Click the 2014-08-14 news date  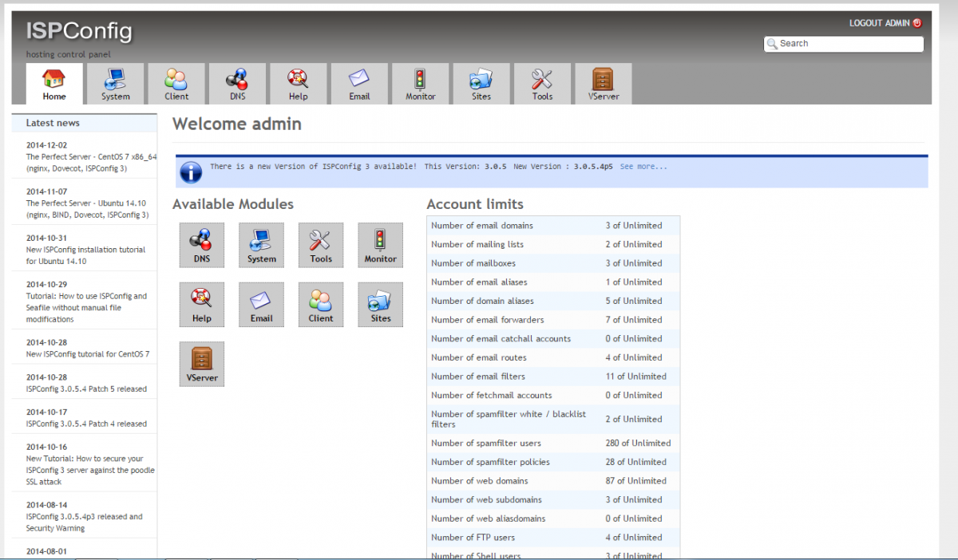point(46,506)
